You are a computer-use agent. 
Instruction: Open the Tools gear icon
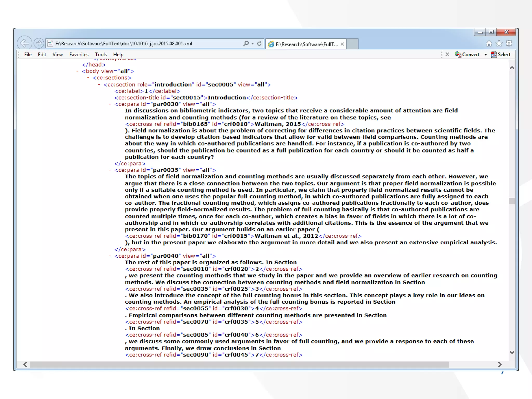coord(509,44)
